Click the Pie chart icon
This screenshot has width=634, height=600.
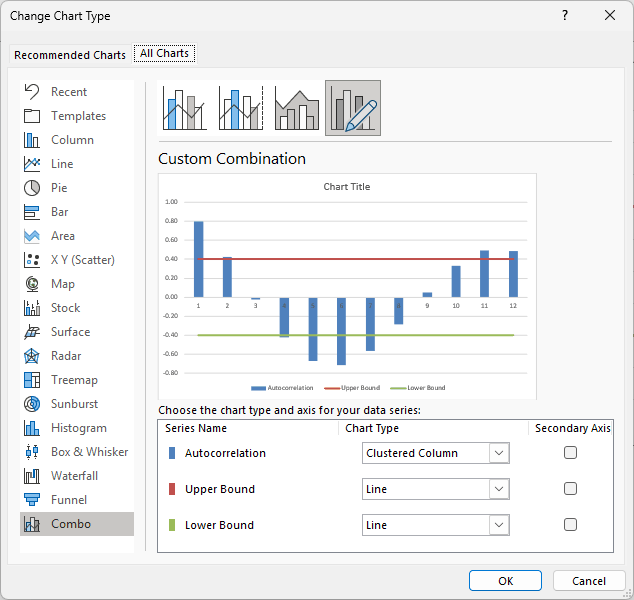click(x=32, y=188)
